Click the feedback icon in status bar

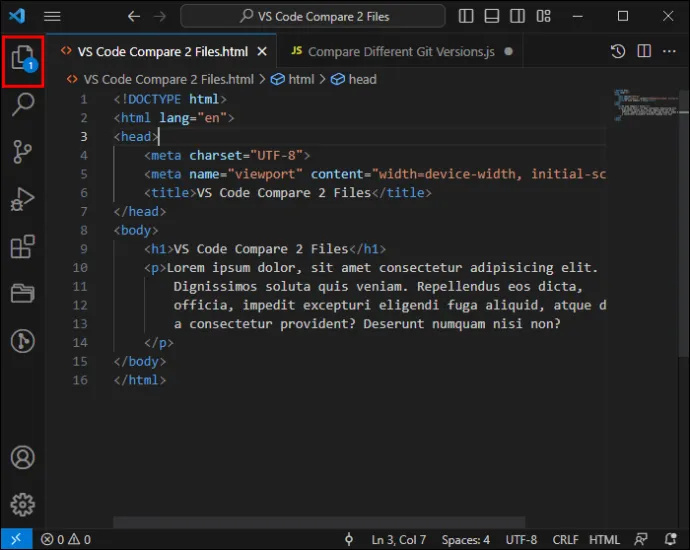[x=641, y=539]
